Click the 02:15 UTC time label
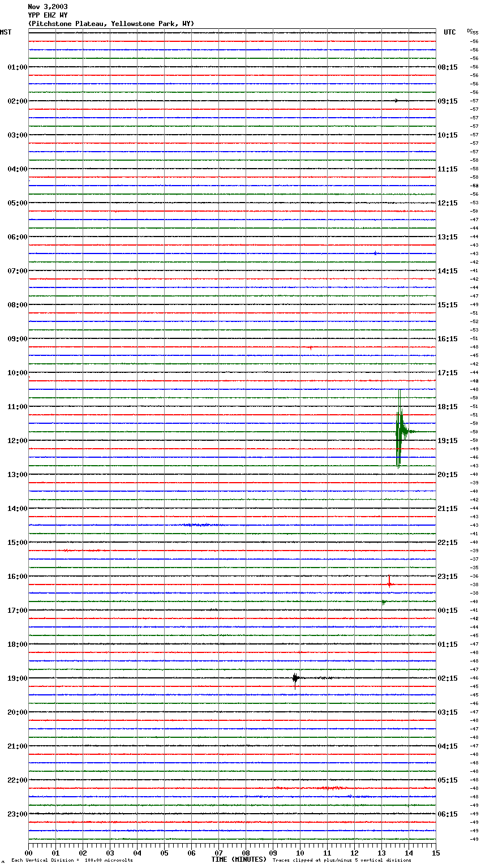This screenshot has height=868, width=481. point(448,678)
